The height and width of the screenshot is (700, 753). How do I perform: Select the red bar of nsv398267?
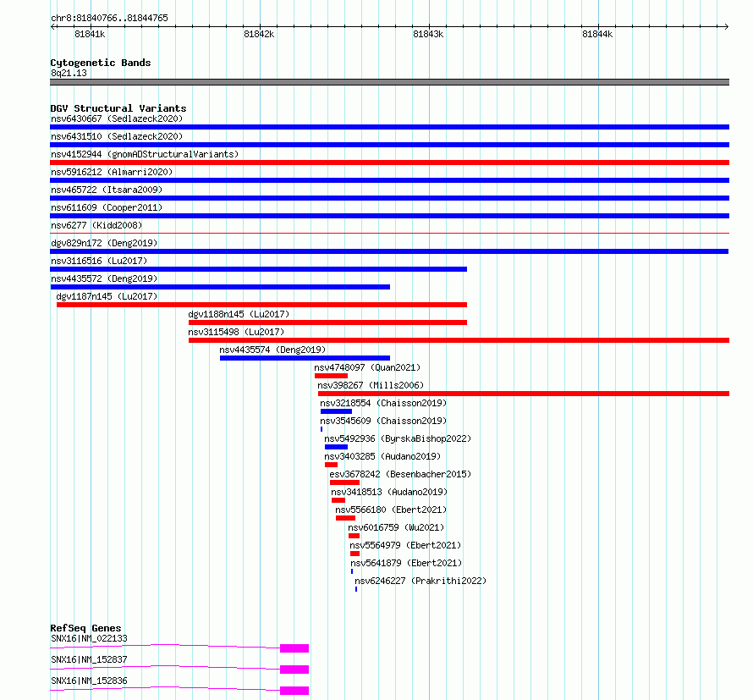pyautogui.click(x=524, y=394)
